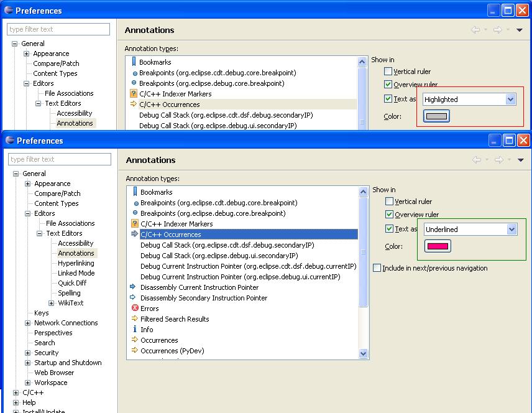Click the filter text field in upper window

coord(58,29)
